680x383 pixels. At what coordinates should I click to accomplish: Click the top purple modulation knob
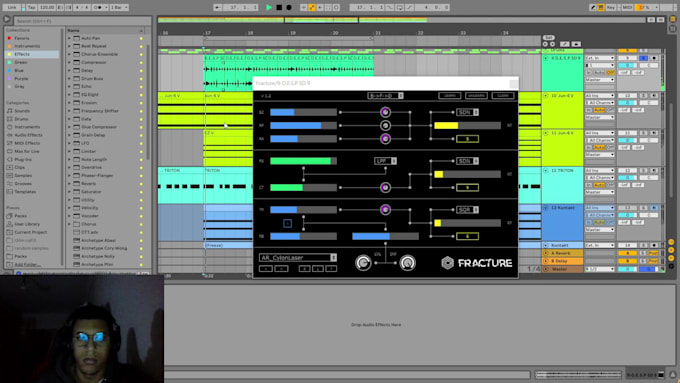tap(385, 112)
